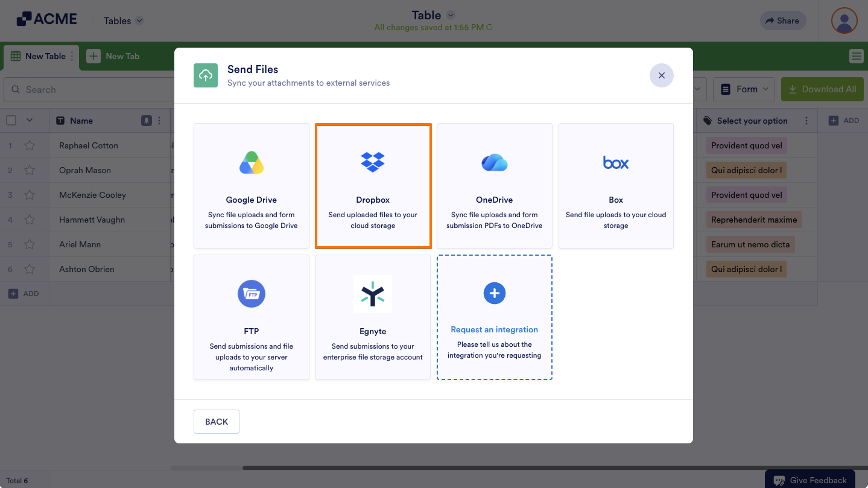Open the Select your option column menu

(x=806, y=121)
